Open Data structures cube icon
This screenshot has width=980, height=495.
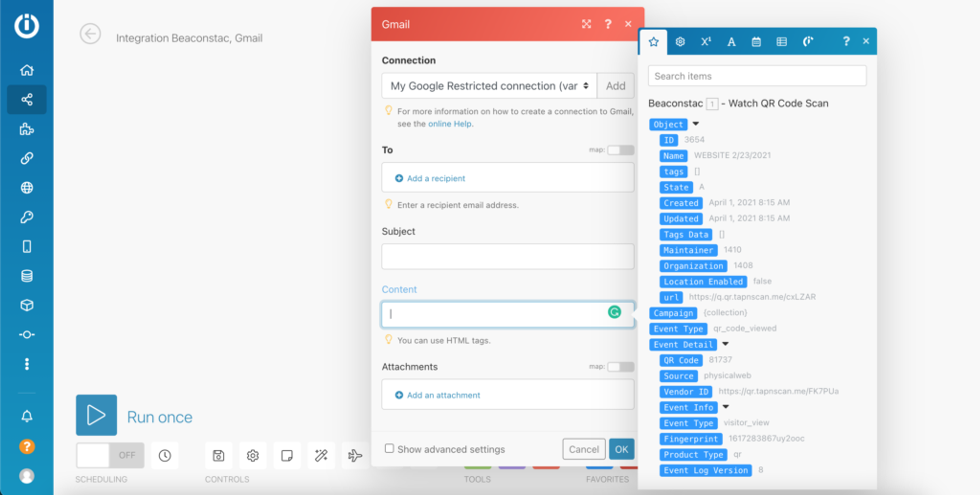pos(27,305)
